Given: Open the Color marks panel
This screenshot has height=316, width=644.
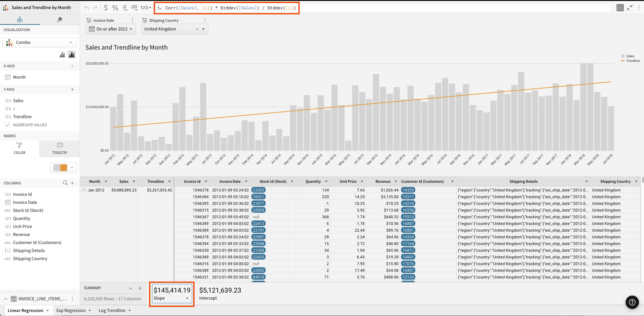Looking at the screenshot, I should (x=19, y=148).
